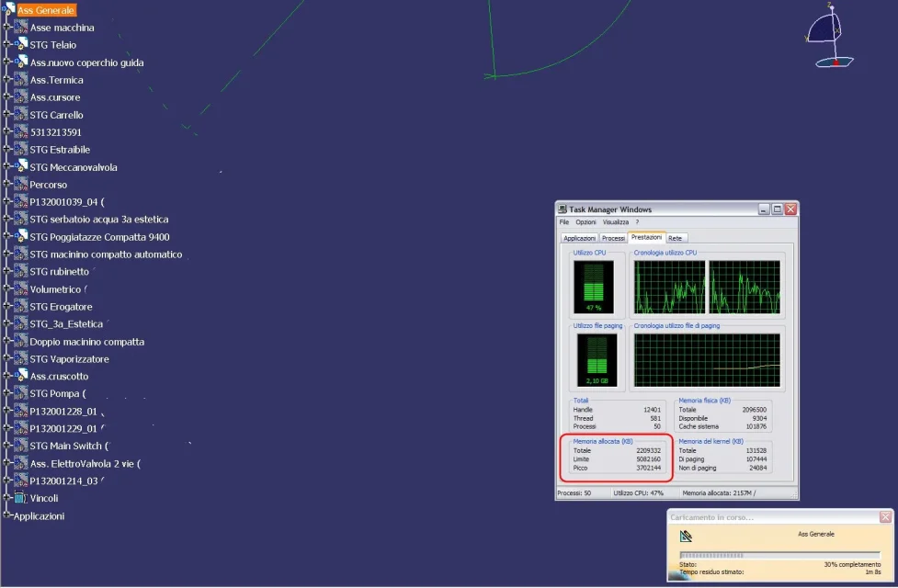Screen dimensions: 898x588
Task: Switch to the Rete tab
Action: [x=676, y=238]
